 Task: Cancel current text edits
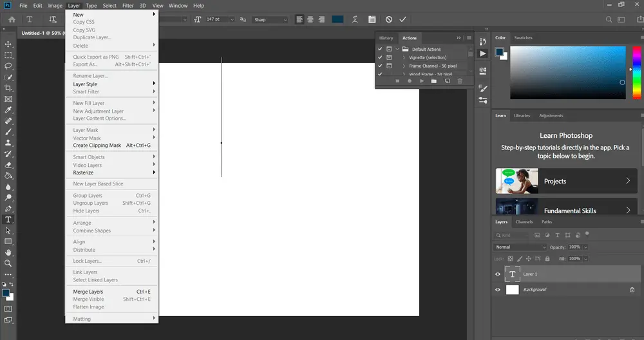(x=389, y=19)
